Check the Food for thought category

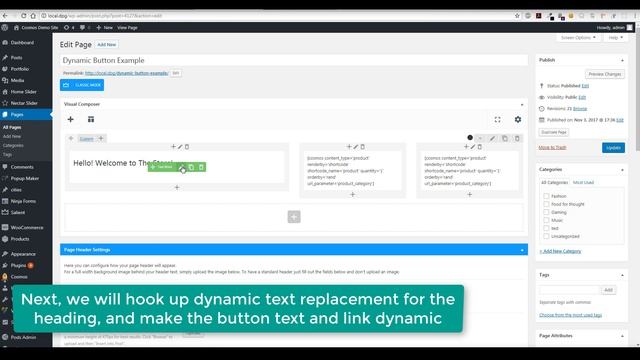coord(546,204)
